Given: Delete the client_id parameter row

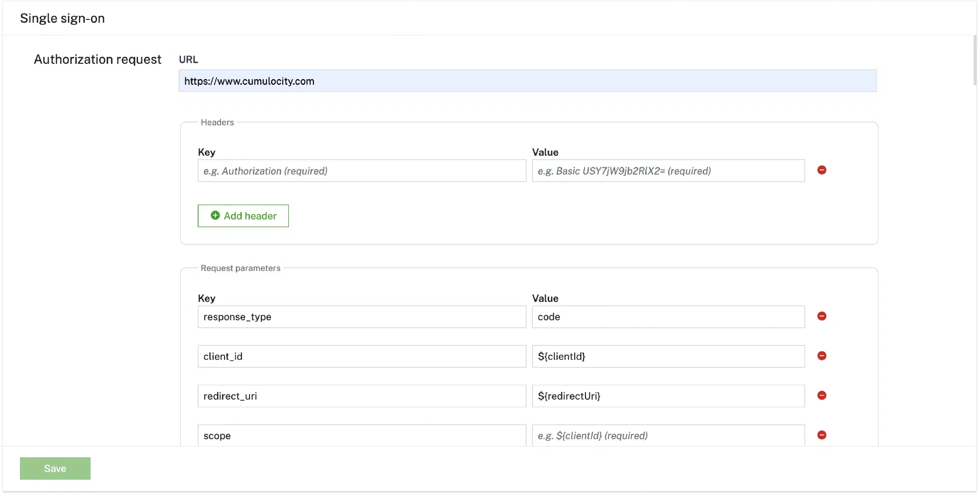Looking at the screenshot, I should tap(821, 356).
